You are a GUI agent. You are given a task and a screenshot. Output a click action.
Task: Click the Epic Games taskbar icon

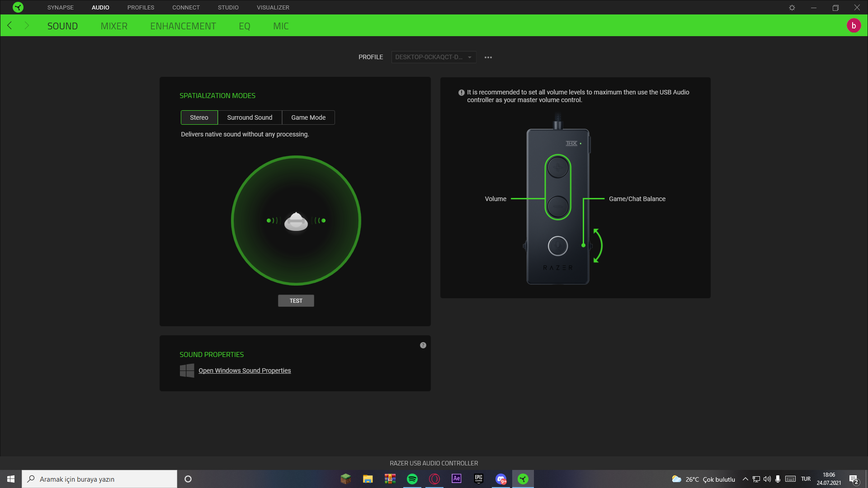478,479
